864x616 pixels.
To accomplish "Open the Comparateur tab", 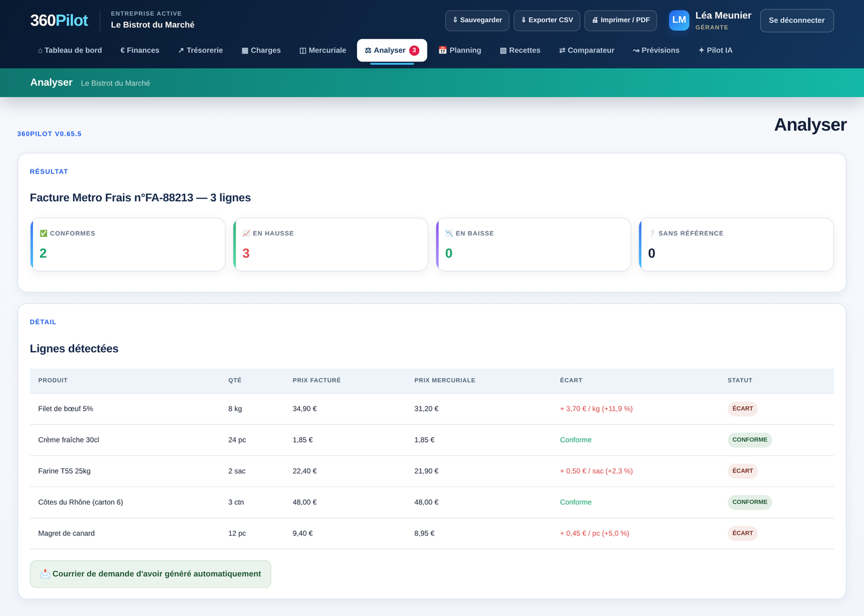I will 587,51.
